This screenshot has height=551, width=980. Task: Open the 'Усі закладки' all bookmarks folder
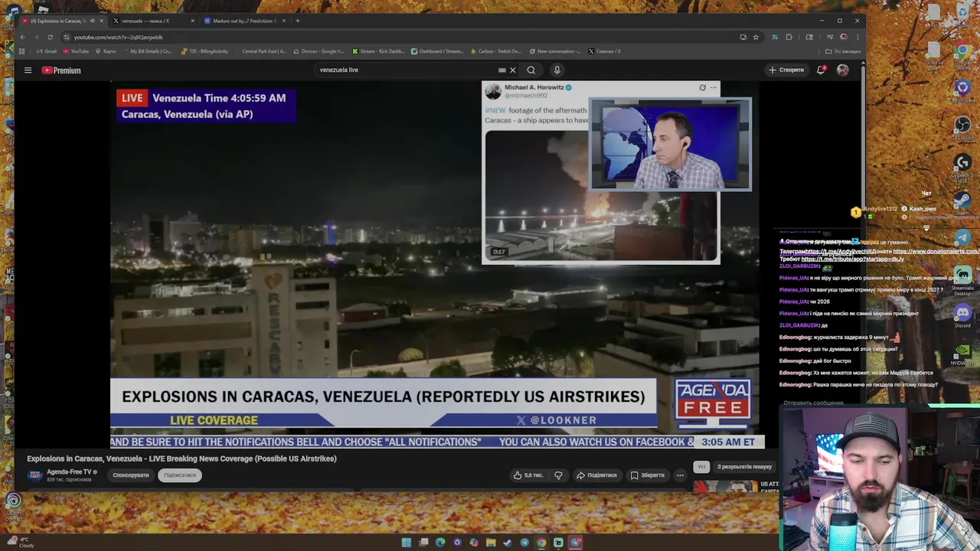(842, 51)
